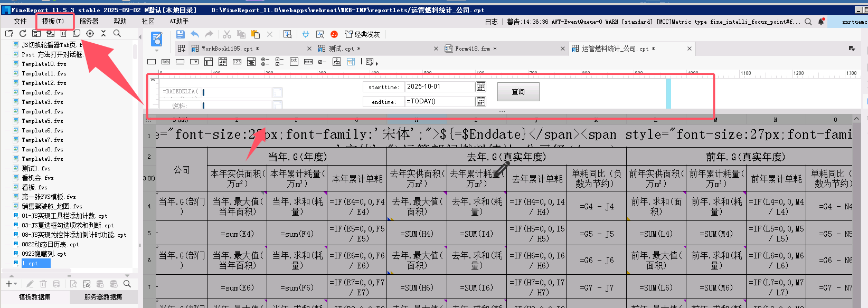The height and width of the screenshot is (308, 868).
Task: Collapse the file tree with the arrows icon
Action: tap(103, 33)
